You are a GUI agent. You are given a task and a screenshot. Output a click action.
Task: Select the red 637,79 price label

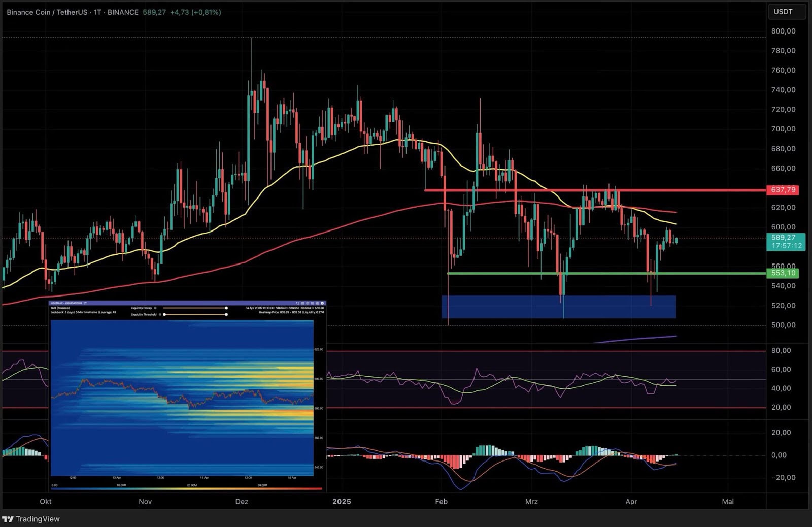783,190
